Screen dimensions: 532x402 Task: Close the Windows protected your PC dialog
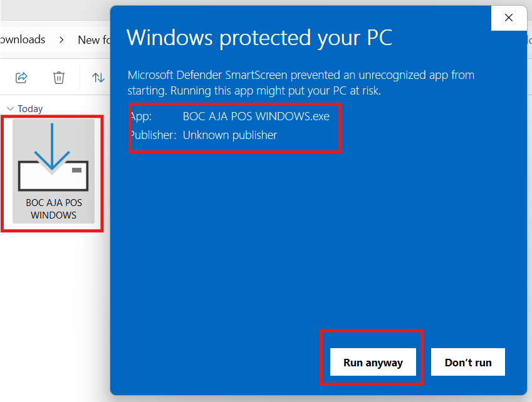pos(509,18)
